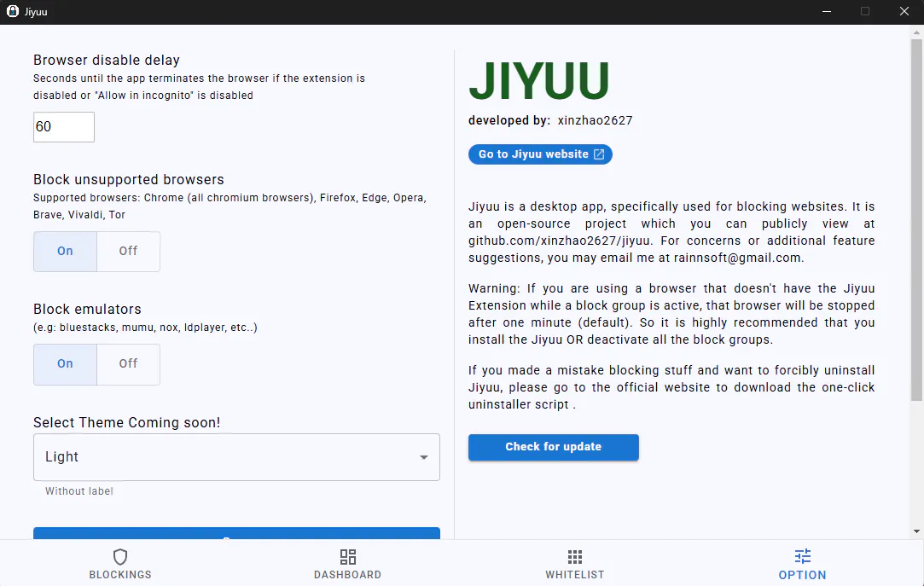Switch to the OPTION tab

point(802,564)
